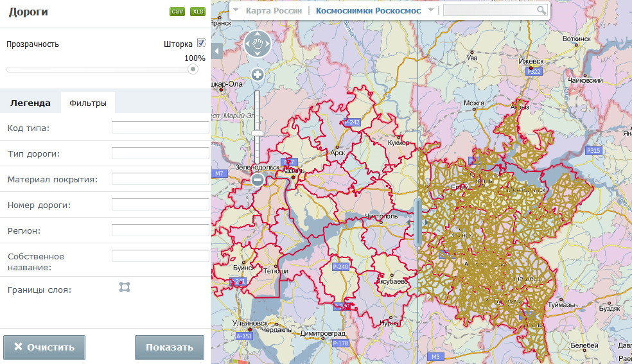Export roads layer as CSV
The image size is (632, 364).
pyautogui.click(x=177, y=12)
